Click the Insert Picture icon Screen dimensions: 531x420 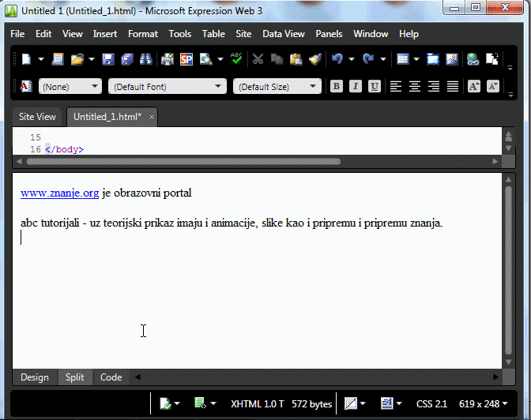click(451, 59)
